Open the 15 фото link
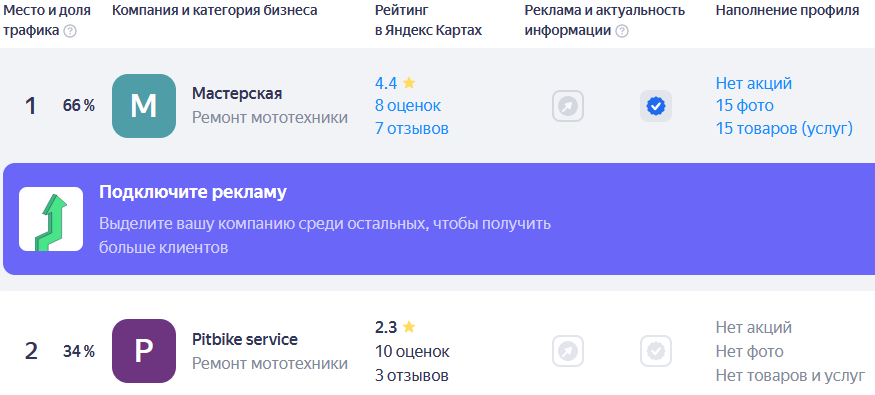This screenshot has height=395, width=875. coord(745,106)
